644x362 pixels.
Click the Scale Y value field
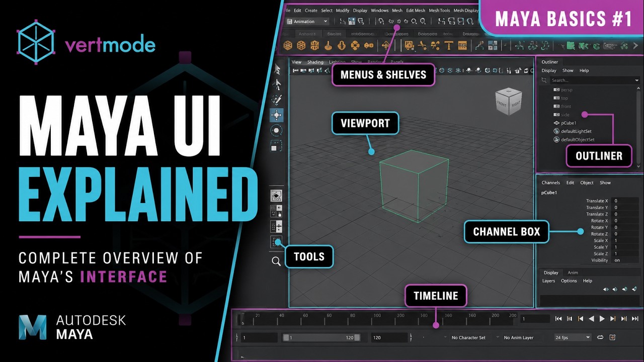[626, 247]
